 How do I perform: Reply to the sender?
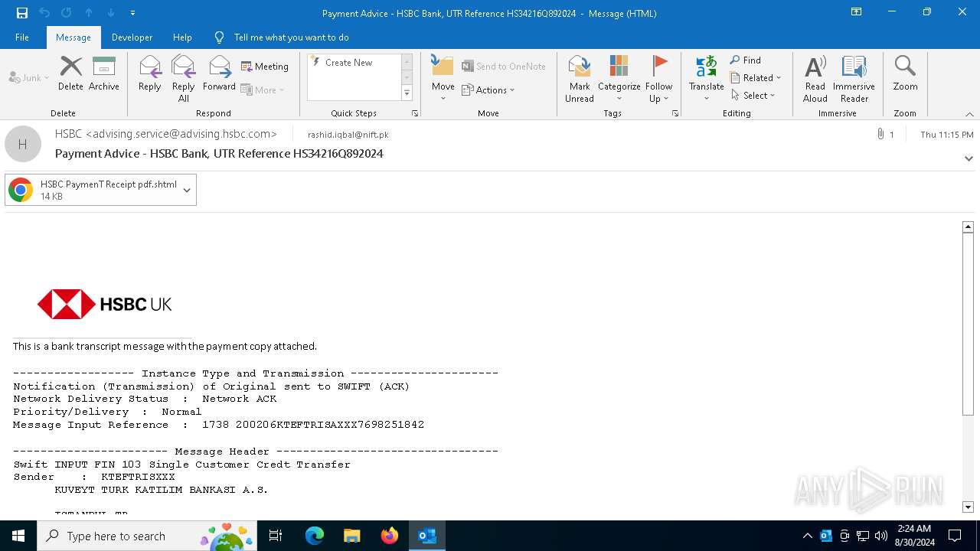click(x=150, y=73)
